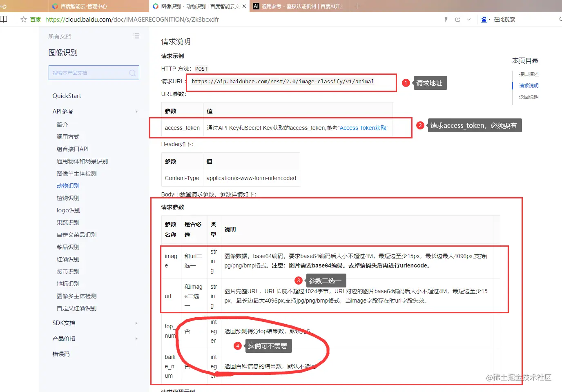Open the logo识别 doc
Screen dimensions: 562x392
(68, 210)
